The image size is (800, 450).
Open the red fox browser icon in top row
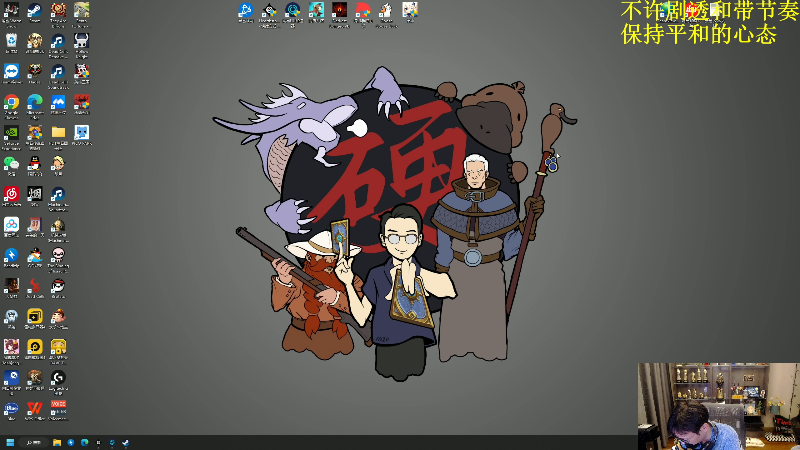pyautogui.click(x=363, y=10)
